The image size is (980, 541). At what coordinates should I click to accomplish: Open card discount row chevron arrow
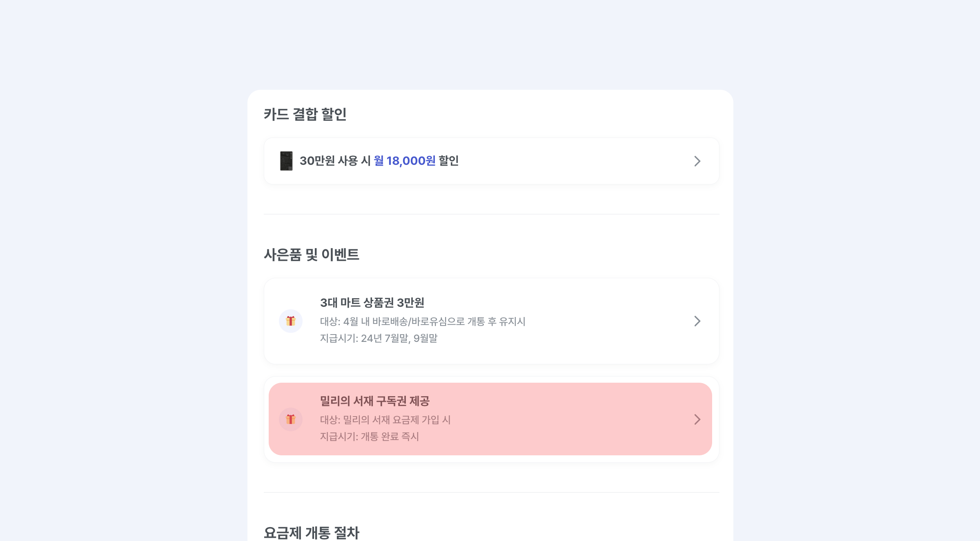pyautogui.click(x=697, y=161)
